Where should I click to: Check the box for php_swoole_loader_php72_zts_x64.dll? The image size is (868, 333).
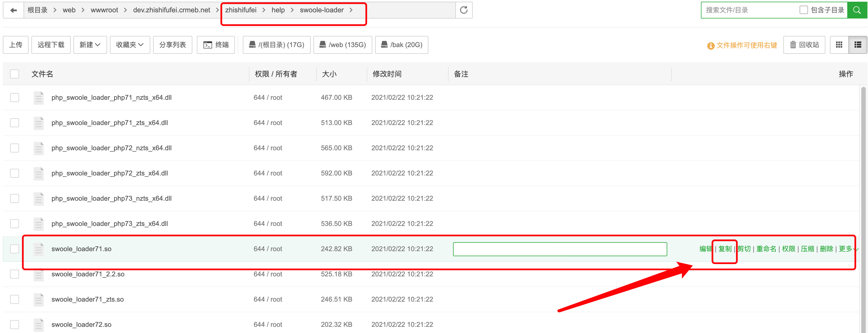[15, 173]
